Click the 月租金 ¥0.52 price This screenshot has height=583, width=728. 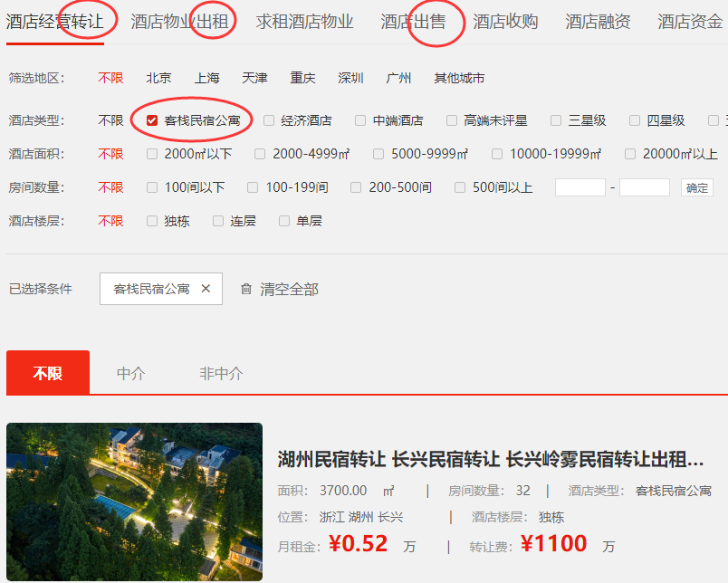[x=358, y=543]
